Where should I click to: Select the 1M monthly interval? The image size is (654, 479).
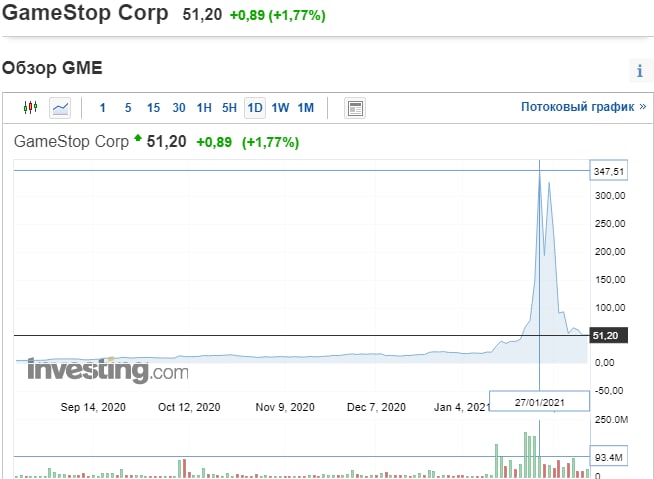[306, 108]
